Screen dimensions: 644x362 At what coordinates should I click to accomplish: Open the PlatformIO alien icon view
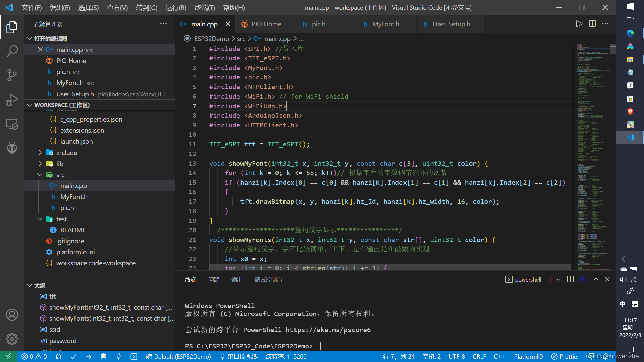point(12,148)
